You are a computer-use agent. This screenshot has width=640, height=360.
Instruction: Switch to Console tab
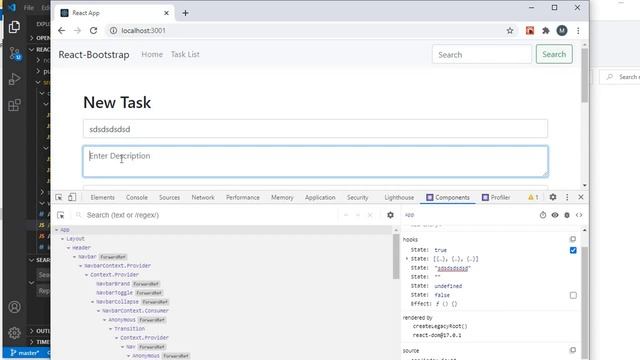pos(137,197)
